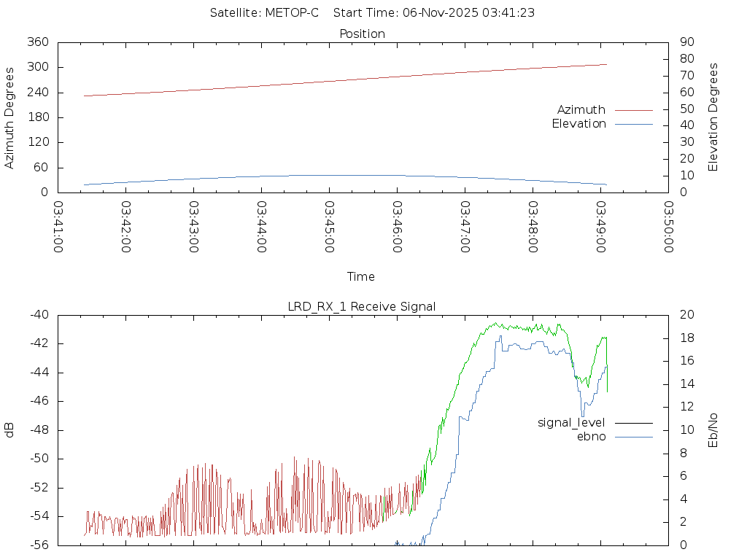
Task: Click the 03:45:00 time axis tick label
Action: pyautogui.click(x=330, y=226)
